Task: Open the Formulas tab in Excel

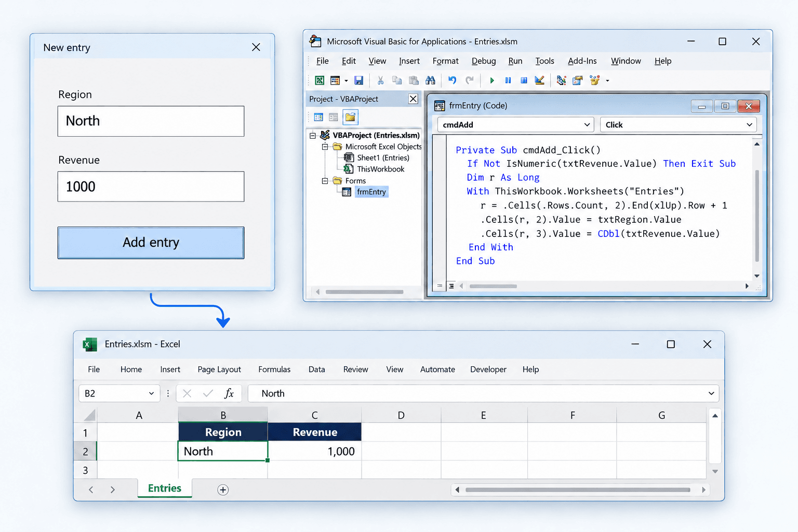Action: click(x=274, y=369)
